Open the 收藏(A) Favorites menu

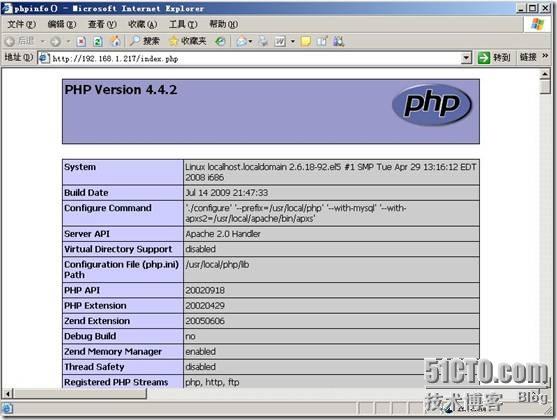click(143, 24)
